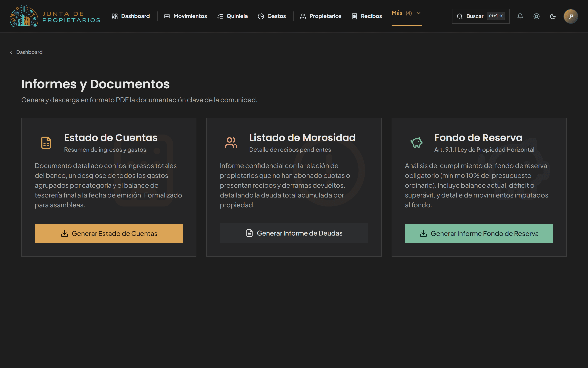588x368 pixels.
Task: Click the Dashboard grid icon in navbar
Action: click(x=115, y=16)
